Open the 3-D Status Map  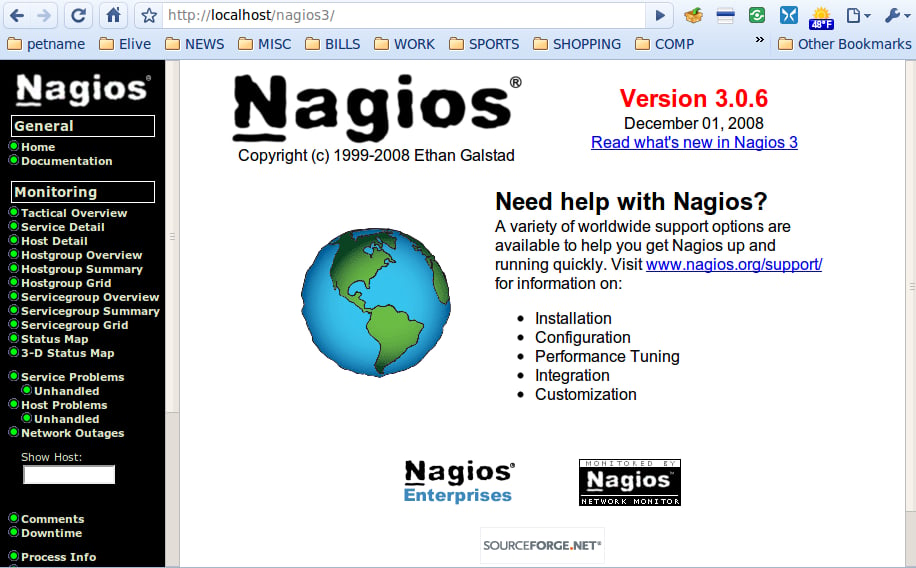tap(68, 354)
